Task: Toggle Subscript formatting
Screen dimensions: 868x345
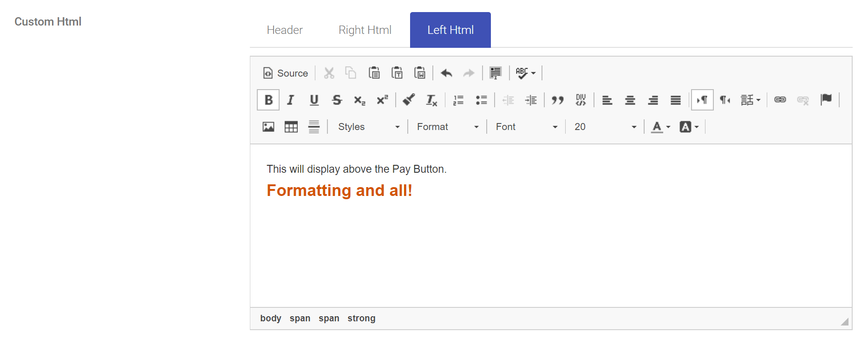Action: click(x=359, y=100)
